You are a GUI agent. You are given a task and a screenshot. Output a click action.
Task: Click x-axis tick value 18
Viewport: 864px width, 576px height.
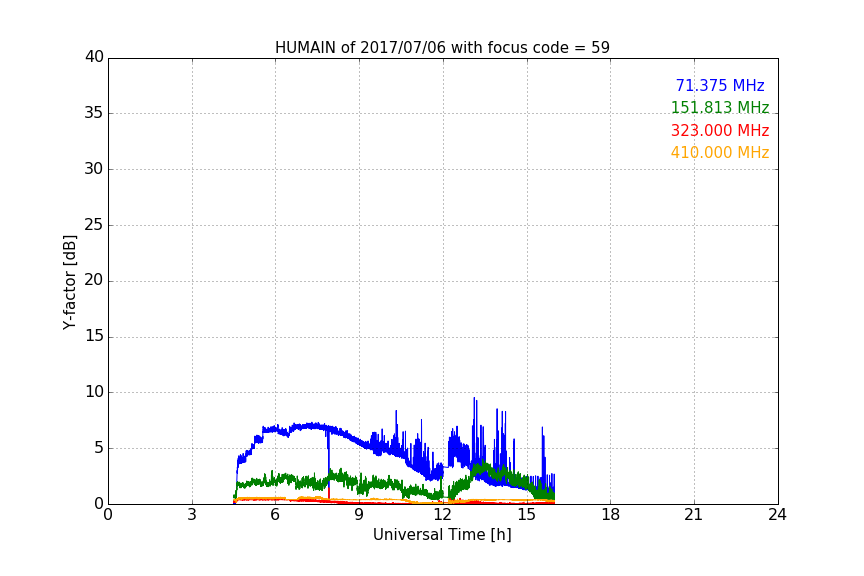coord(611,515)
